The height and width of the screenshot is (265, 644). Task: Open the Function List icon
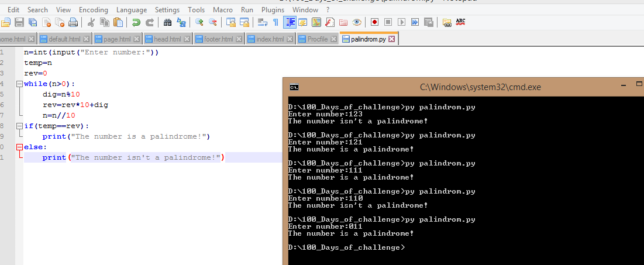(330, 22)
